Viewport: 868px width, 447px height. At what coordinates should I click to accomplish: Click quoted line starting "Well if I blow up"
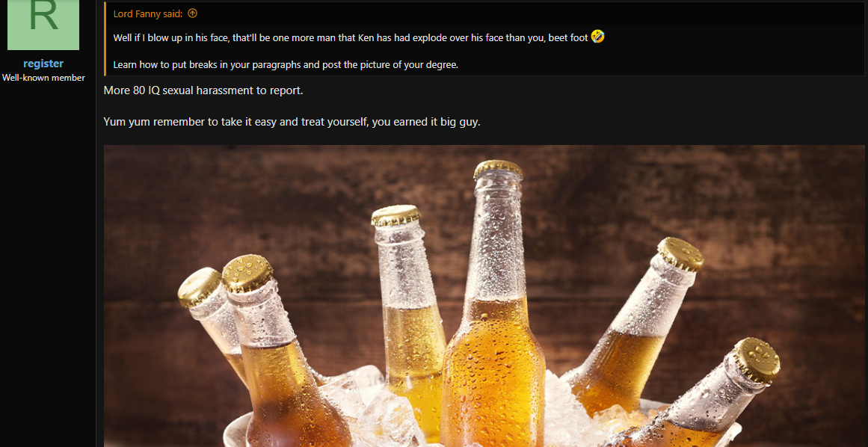coord(351,37)
